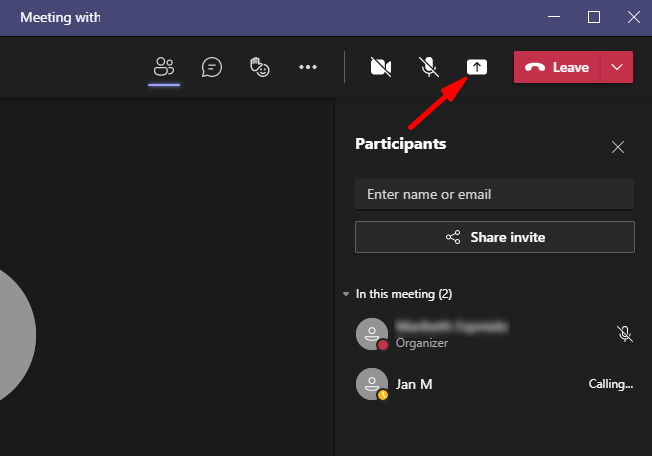
Task: Click Jan M's avatar icon
Action: click(x=372, y=384)
